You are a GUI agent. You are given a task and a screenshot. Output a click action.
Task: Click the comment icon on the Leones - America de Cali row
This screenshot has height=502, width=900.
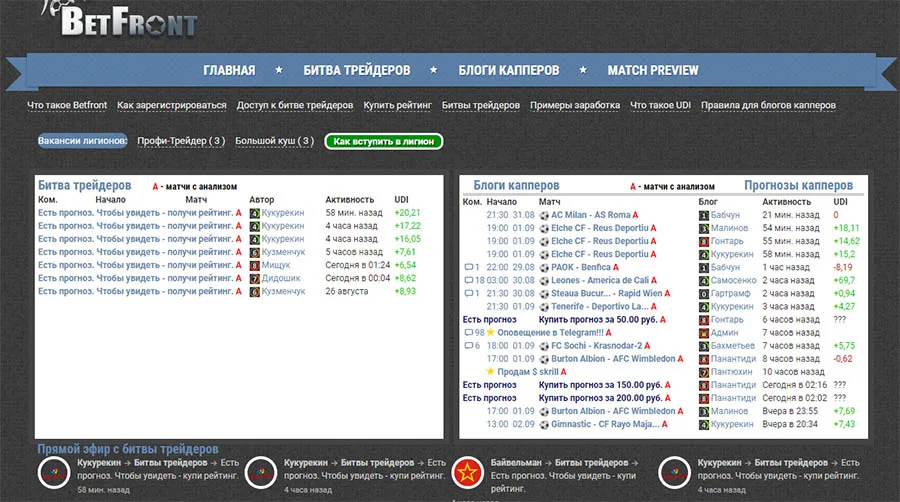coord(468,281)
